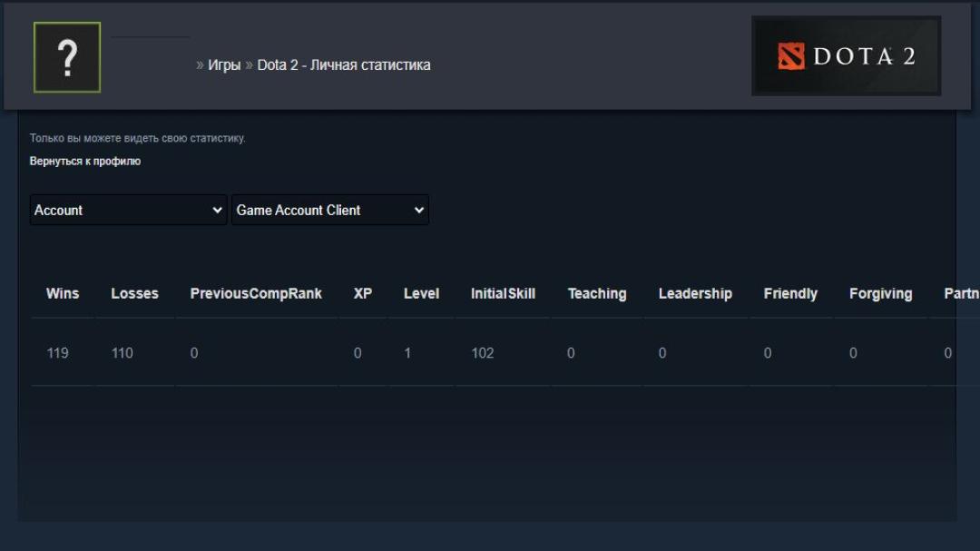980x551 pixels.
Task: Click the Teaching column header
Action: (x=597, y=293)
